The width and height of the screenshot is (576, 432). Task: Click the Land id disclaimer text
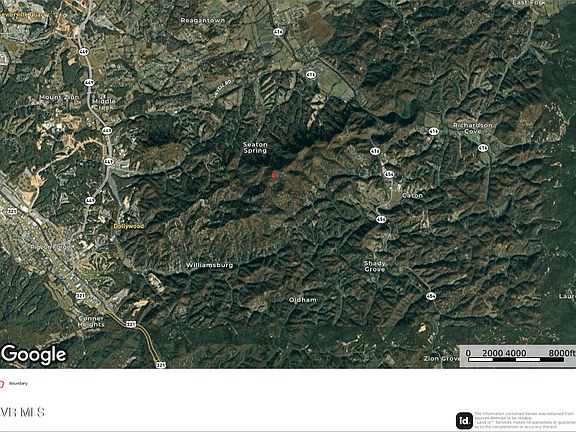[525, 420]
